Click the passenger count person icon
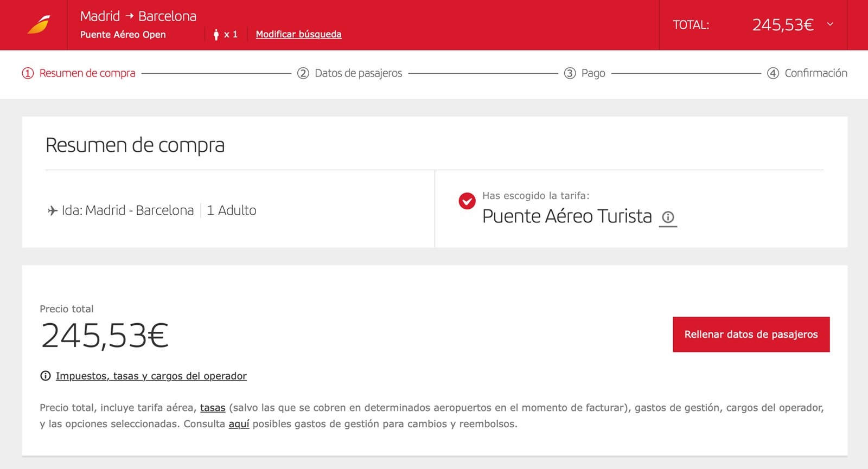 click(216, 35)
